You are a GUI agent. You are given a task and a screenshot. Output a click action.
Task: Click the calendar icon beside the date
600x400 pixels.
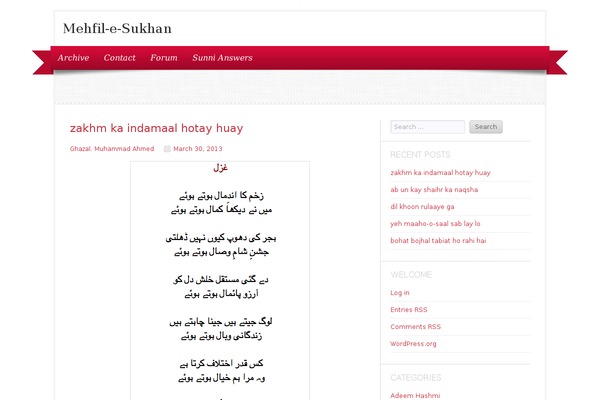pyautogui.click(x=167, y=149)
